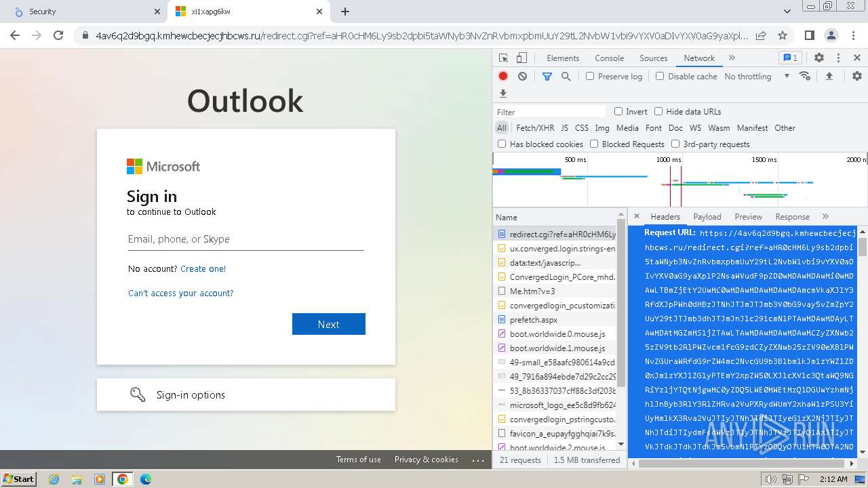The image size is (868, 488).
Task: Open network search with the magnifier icon
Action: tap(566, 77)
